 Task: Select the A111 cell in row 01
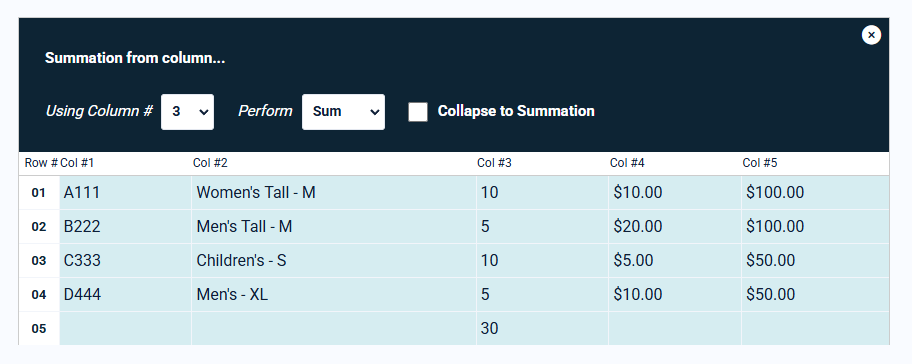coord(126,192)
